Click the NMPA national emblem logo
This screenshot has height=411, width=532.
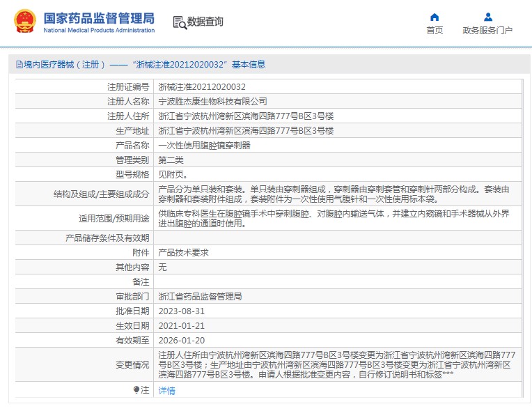pos(25,22)
